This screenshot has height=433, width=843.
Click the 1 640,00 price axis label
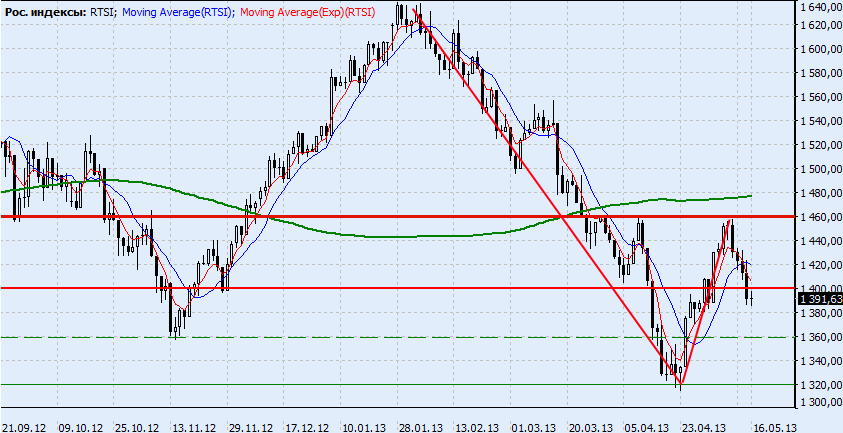coord(821,8)
